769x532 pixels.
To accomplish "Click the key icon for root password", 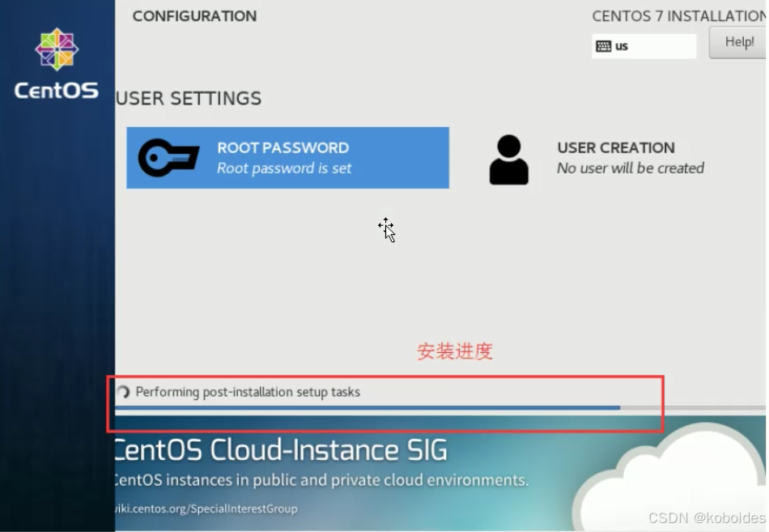I will [168, 158].
